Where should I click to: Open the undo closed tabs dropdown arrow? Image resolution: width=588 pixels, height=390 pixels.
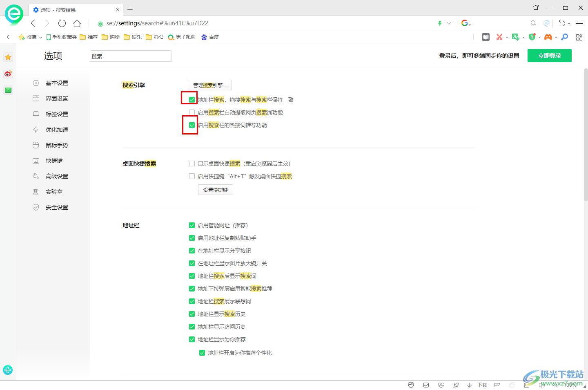coord(569,24)
